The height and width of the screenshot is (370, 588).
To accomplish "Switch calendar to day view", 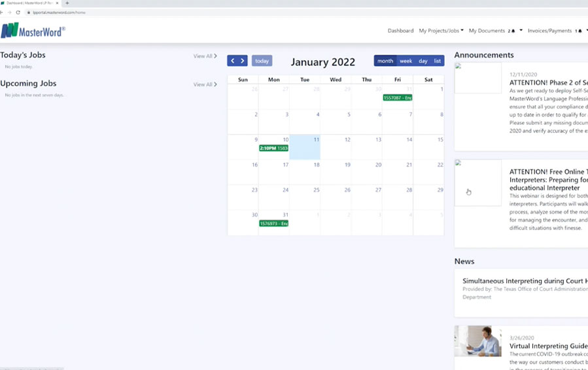I will (x=423, y=61).
